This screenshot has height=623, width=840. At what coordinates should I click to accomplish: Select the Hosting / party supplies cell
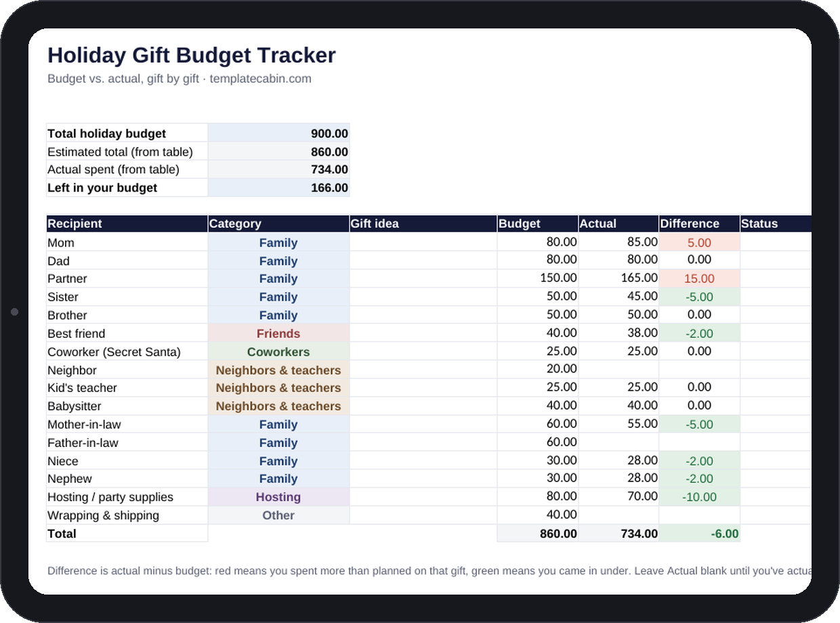click(x=127, y=496)
